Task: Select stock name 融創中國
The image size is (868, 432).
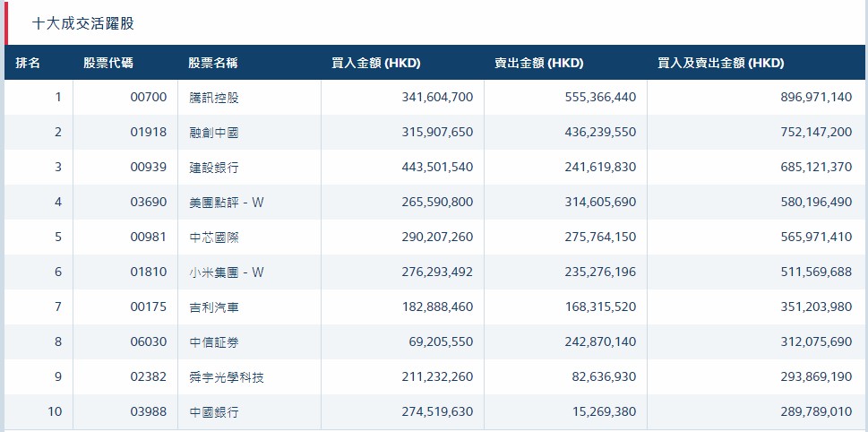Action: pos(214,133)
